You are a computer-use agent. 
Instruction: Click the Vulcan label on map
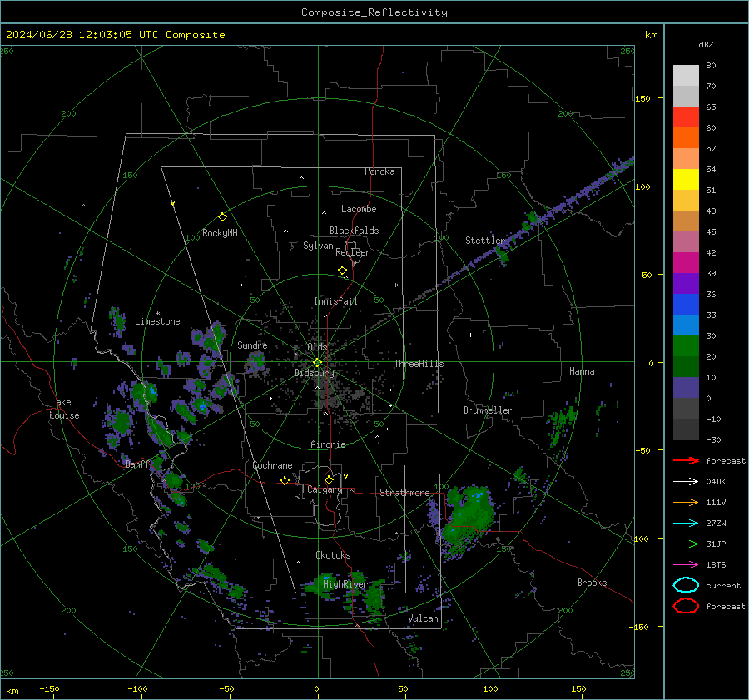(x=424, y=618)
